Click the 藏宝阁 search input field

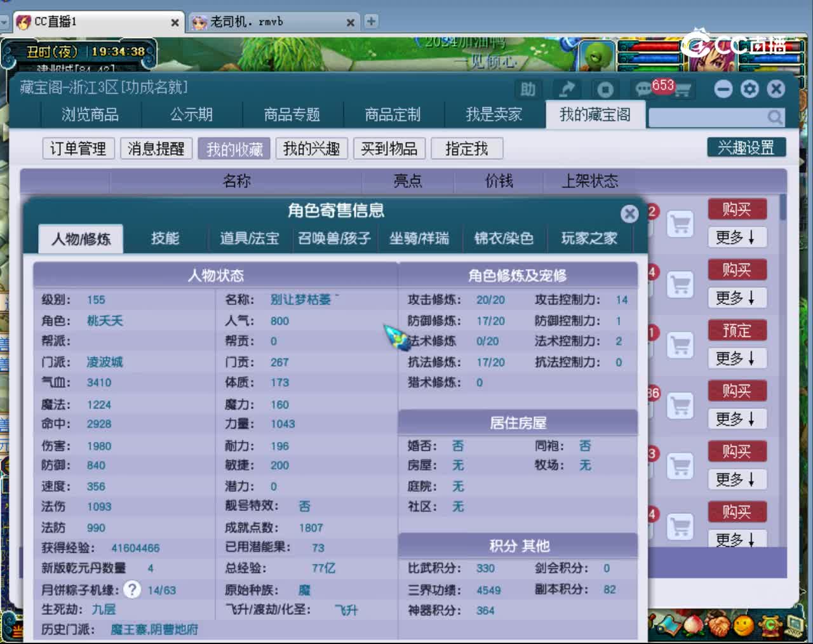click(708, 117)
